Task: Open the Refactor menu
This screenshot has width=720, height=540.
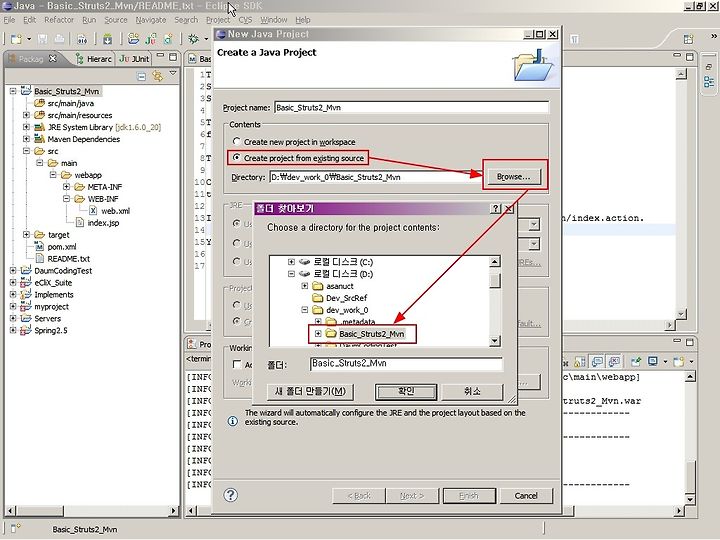Action: pos(59,20)
